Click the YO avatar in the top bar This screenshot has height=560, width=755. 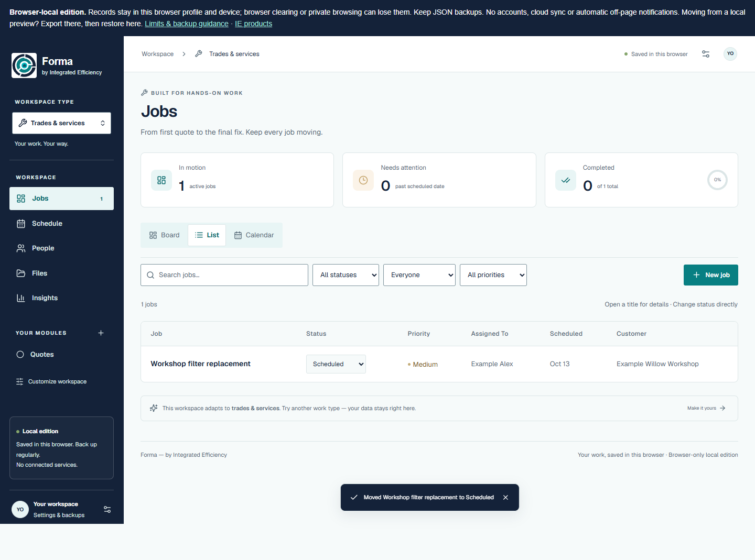coord(730,54)
